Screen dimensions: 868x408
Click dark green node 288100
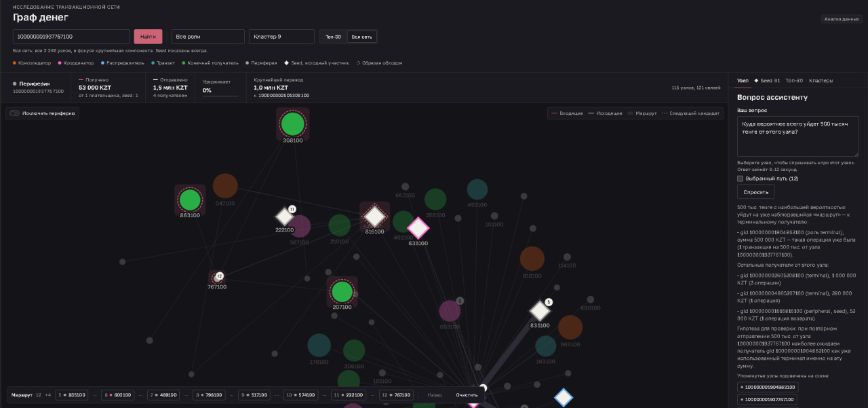click(x=435, y=200)
